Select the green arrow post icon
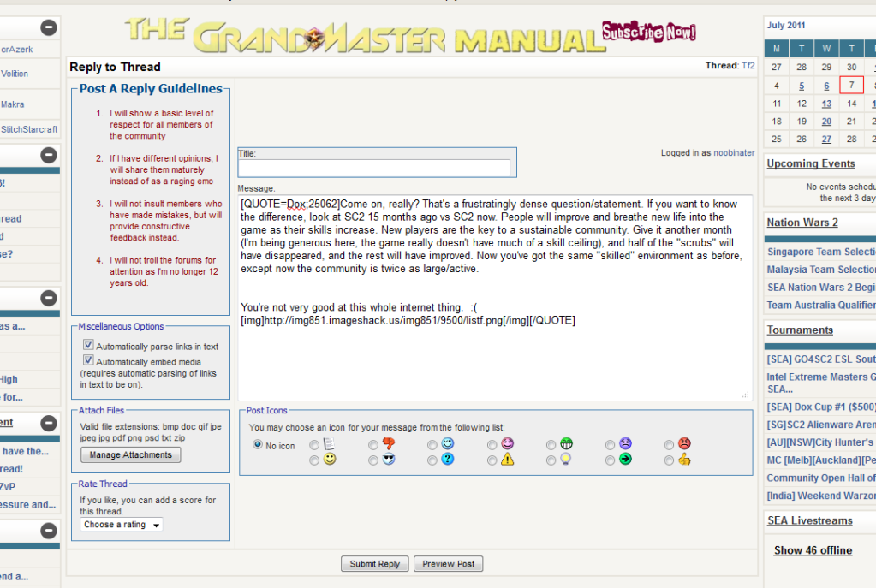This screenshot has width=876, height=588. tap(611, 460)
